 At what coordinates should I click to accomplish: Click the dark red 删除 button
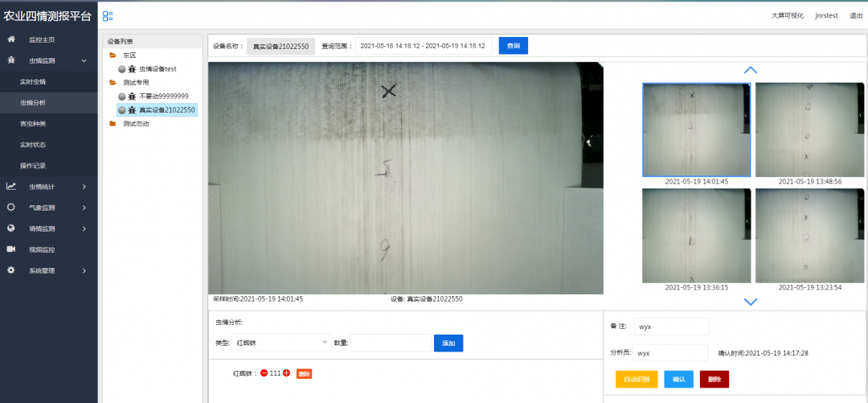714,379
